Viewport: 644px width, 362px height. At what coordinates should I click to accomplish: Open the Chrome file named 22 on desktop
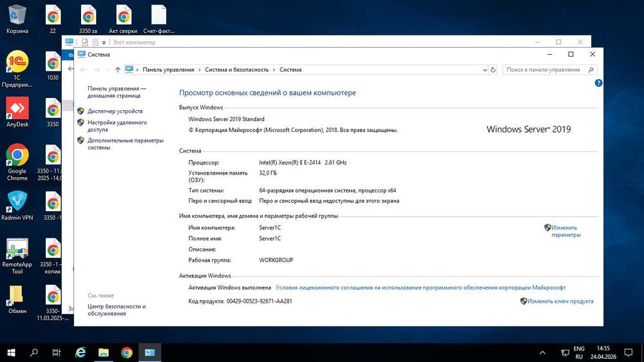click(x=53, y=19)
